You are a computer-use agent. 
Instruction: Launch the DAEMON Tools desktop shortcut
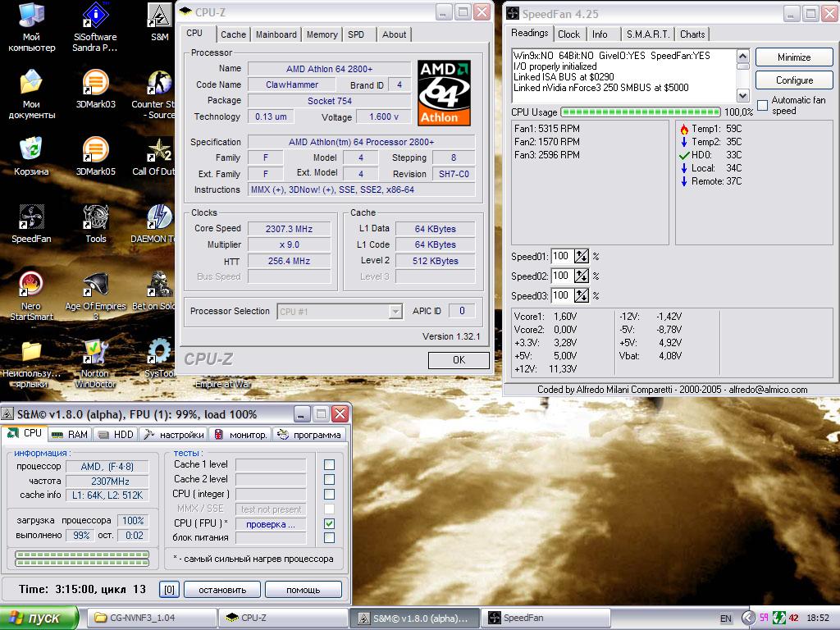coord(153,224)
